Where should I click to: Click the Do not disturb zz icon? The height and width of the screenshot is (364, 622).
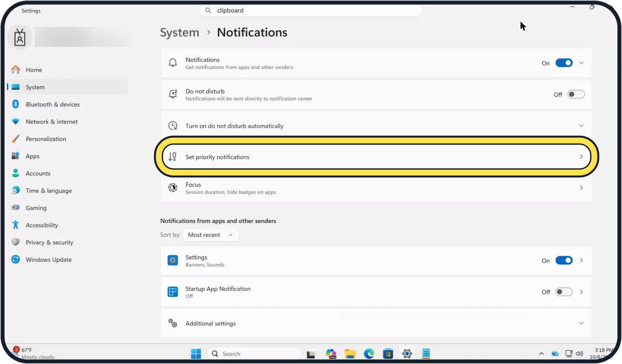point(173,94)
